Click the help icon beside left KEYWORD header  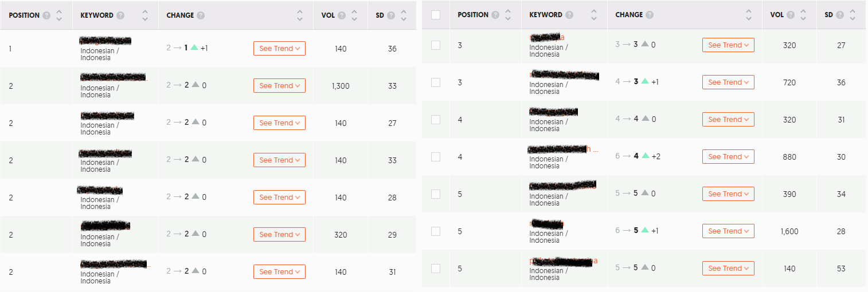[120, 15]
